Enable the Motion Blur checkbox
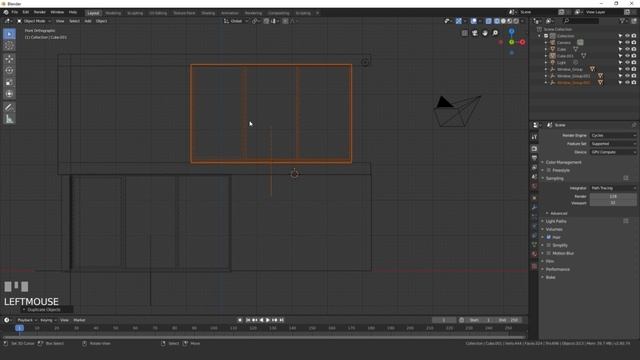Screen dimensions: 640x360 [x=549, y=253]
